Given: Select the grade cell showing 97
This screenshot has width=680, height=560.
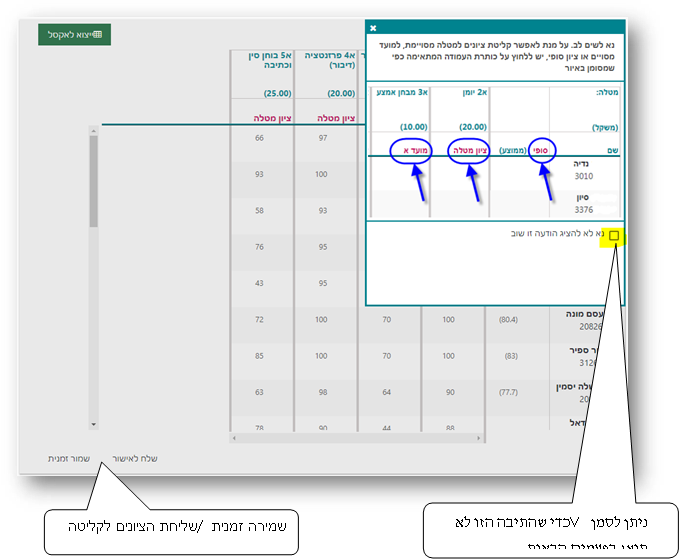Looking at the screenshot, I should pyautogui.click(x=321, y=137).
